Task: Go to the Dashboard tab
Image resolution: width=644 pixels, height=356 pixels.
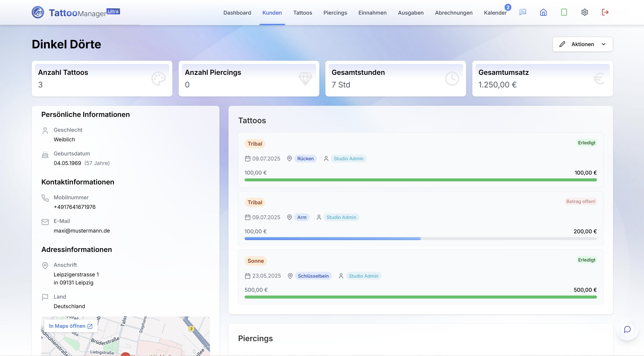Action: (x=237, y=13)
